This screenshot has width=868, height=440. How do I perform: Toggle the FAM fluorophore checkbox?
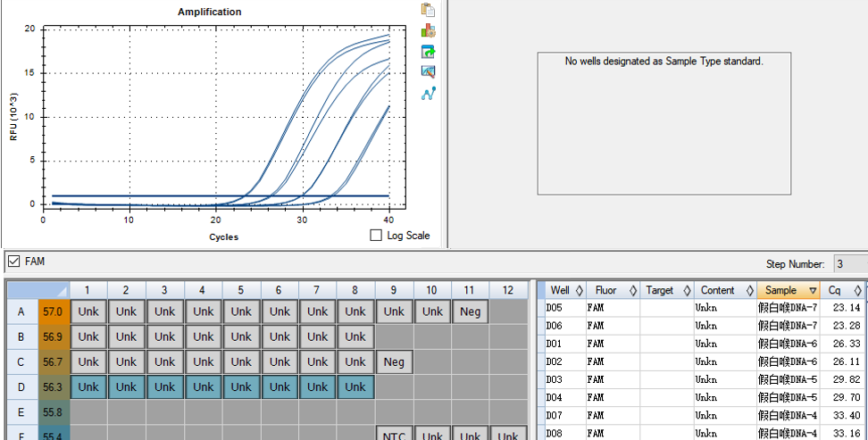click(14, 262)
